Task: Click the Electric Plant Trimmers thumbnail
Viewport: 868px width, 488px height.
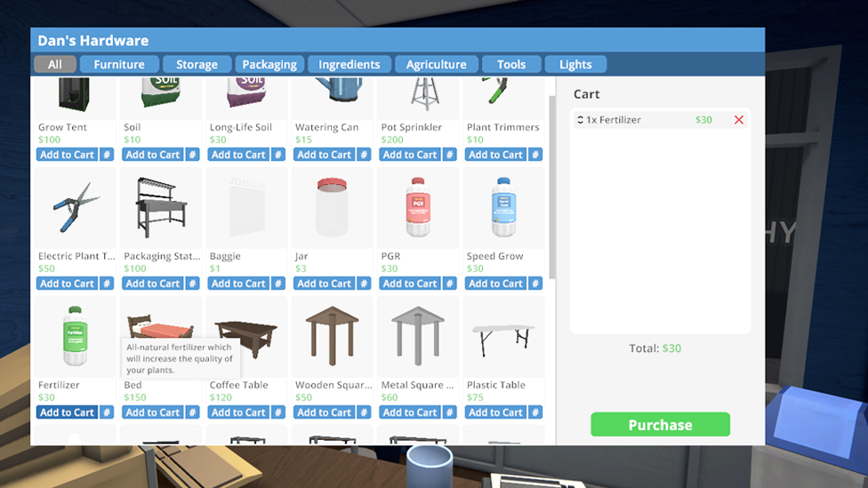Action: coord(76,208)
